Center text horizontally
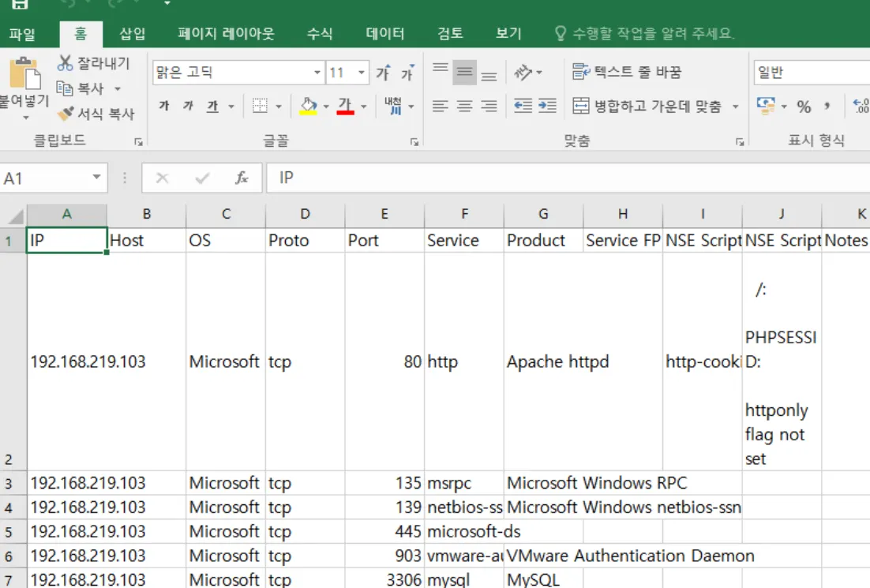870x588 pixels. tap(464, 106)
